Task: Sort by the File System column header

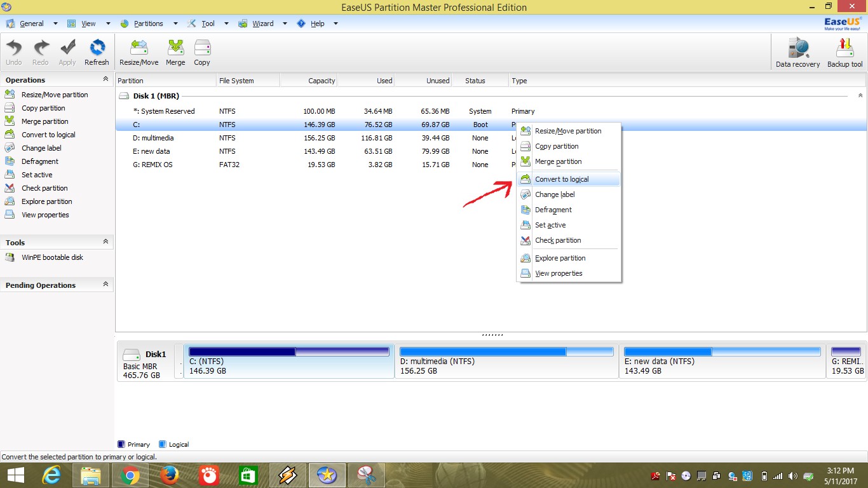Action: tap(248, 81)
